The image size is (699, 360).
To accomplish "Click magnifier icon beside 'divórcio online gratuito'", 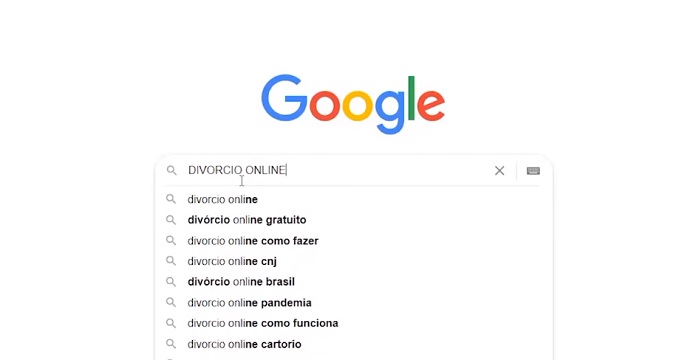I will click(x=171, y=220).
